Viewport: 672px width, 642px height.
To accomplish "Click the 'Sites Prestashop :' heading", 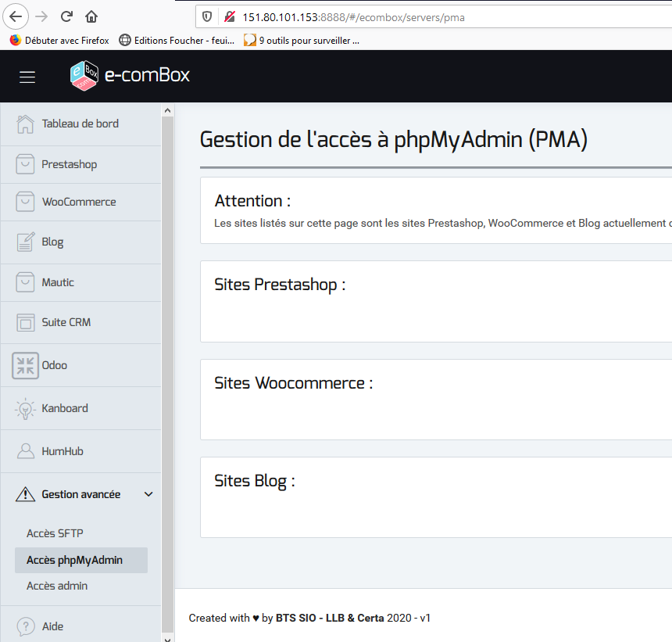I will pyautogui.click(x=280, y=285).
